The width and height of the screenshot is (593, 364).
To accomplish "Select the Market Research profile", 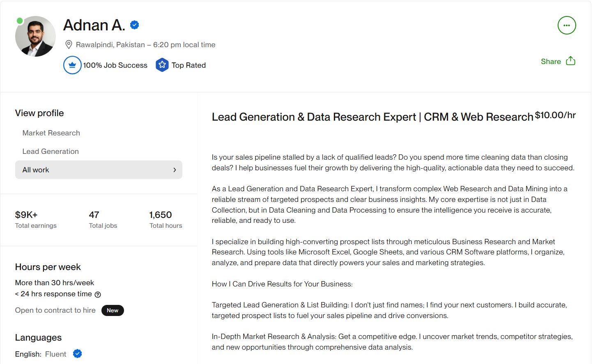I will (51, 133).
